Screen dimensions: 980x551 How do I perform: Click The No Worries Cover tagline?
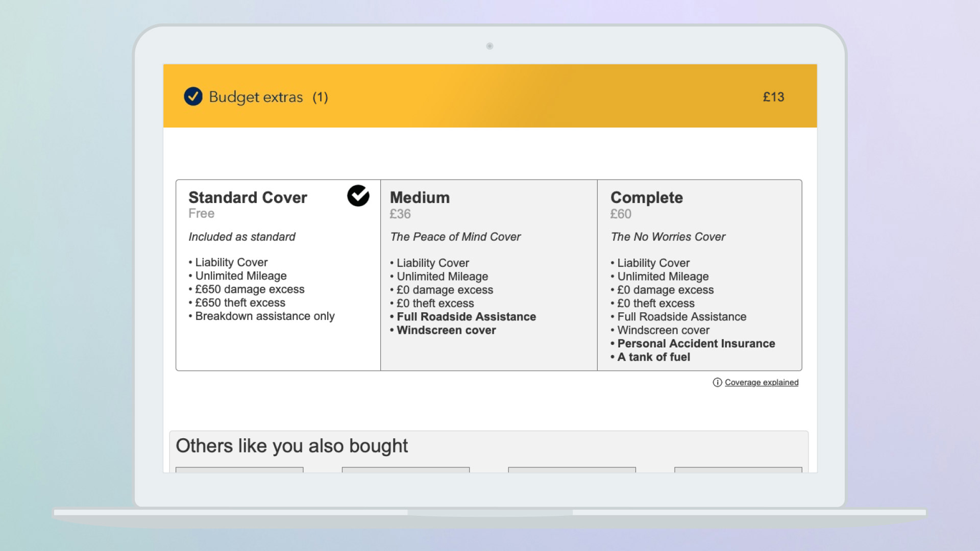point(668,237)
